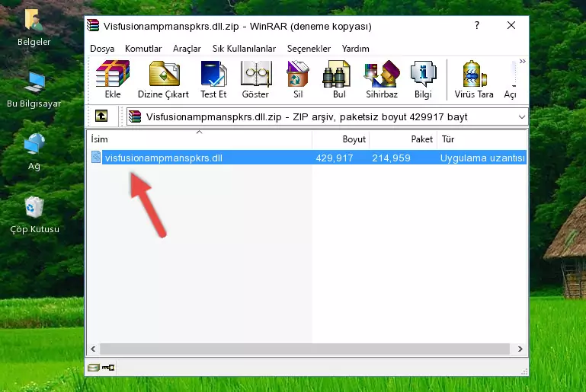Click the size value 429,917

pyautogui.click(x=334, y=158)
